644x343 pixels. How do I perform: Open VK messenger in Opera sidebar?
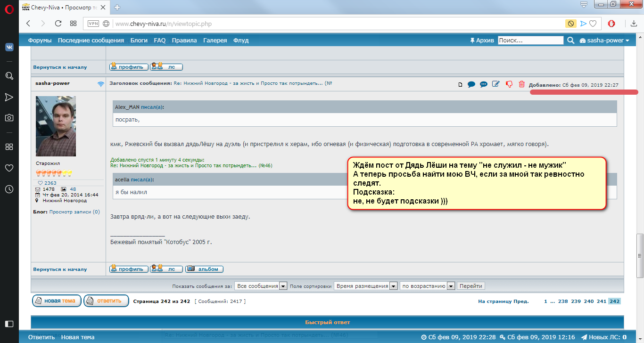pos(9,47)
